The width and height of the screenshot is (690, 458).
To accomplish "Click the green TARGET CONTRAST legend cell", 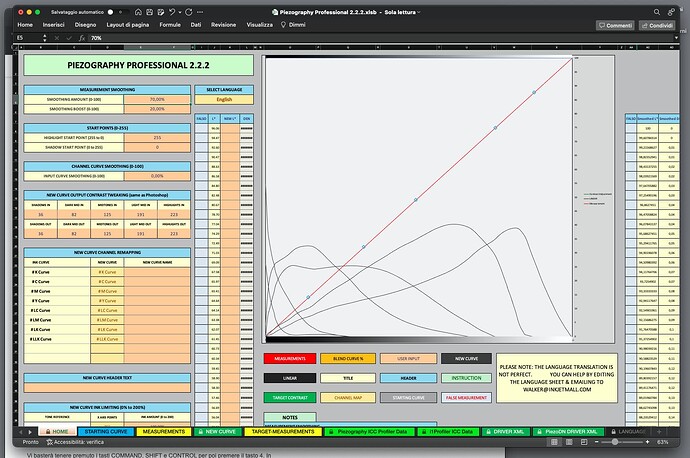I will 290,397.
